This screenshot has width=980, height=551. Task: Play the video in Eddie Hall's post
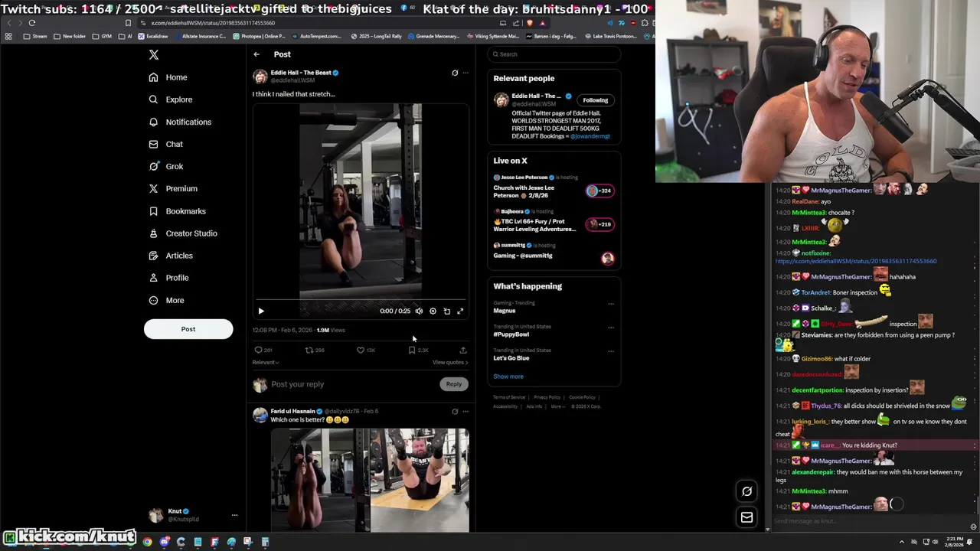pos(261,311)
